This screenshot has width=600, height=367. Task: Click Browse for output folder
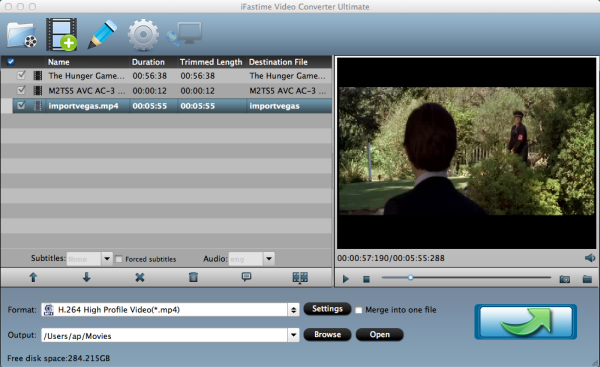[x=328, y=334]
